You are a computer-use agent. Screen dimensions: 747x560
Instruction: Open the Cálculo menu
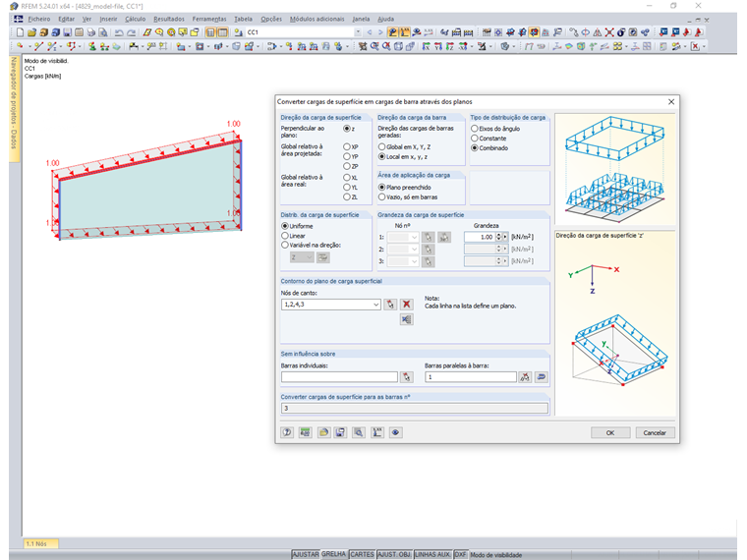136,19
